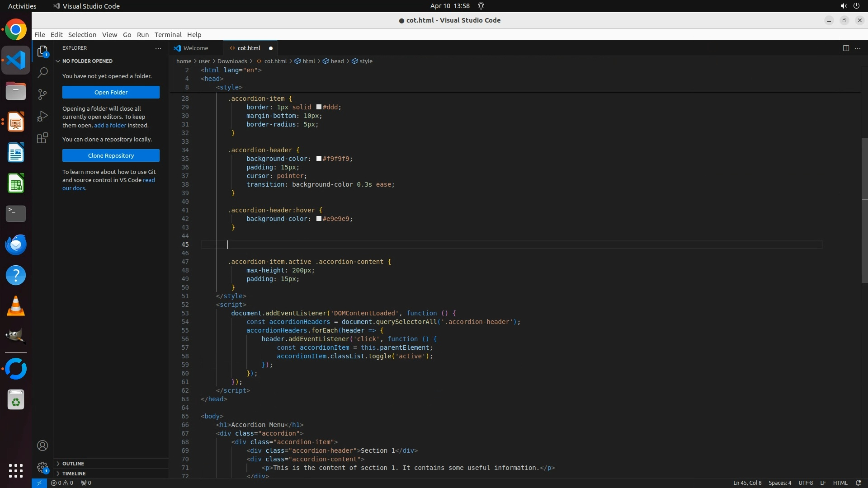This screenshot has width=868, height=488.
Task: Expand the Timeline panel
Action: 74,474
